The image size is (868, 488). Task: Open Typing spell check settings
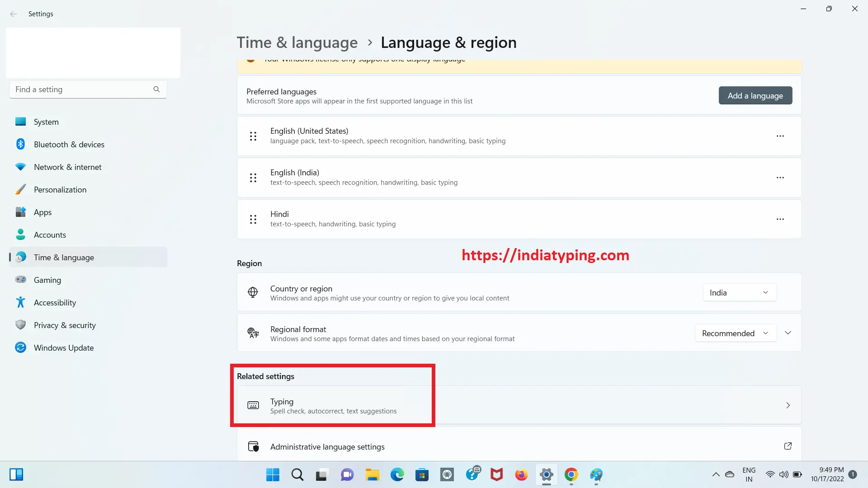point(333,405)
